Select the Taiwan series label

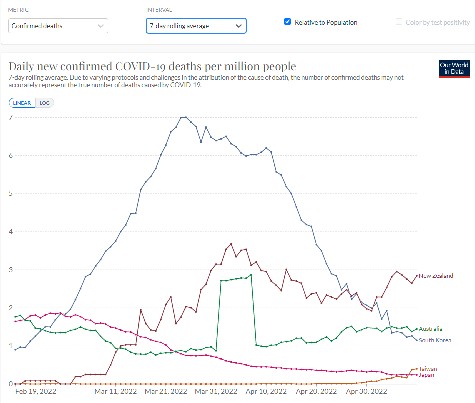428,369
